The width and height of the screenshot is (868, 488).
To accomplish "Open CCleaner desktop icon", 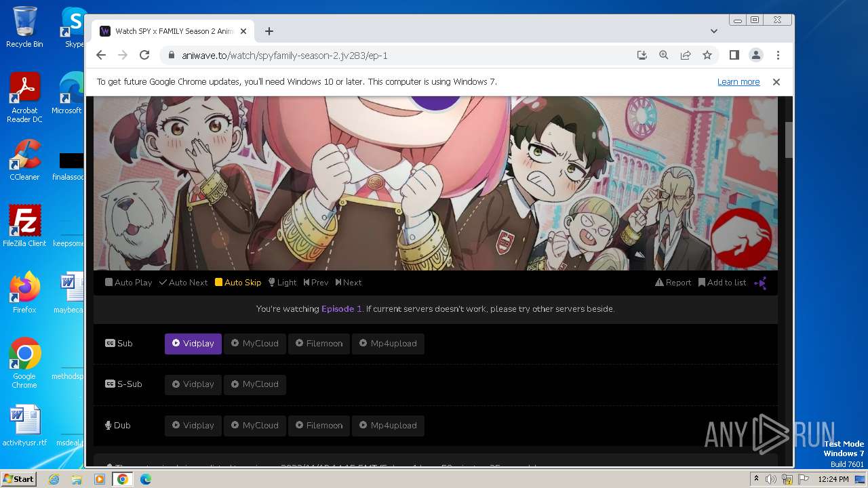I will pos(24,160).
